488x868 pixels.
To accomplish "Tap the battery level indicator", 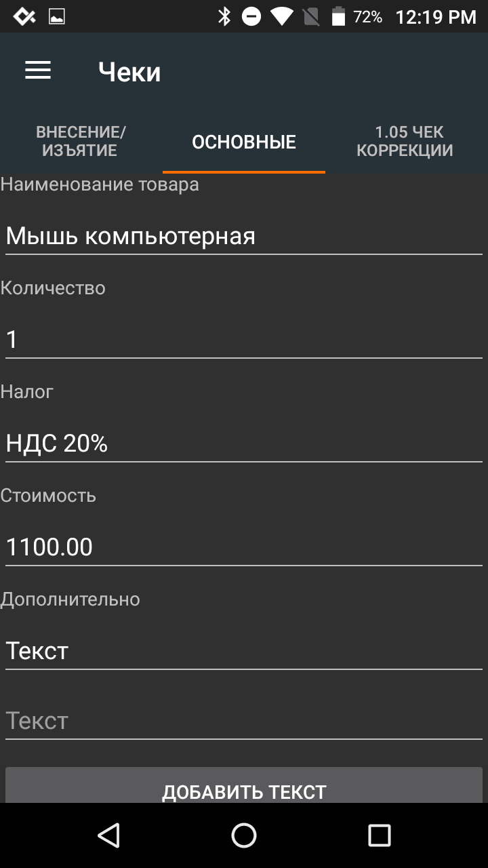I will pos(338,16).
